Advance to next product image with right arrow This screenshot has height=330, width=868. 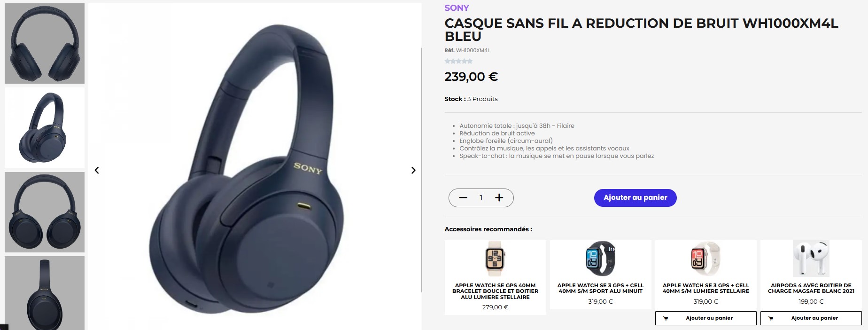point(413,170)
